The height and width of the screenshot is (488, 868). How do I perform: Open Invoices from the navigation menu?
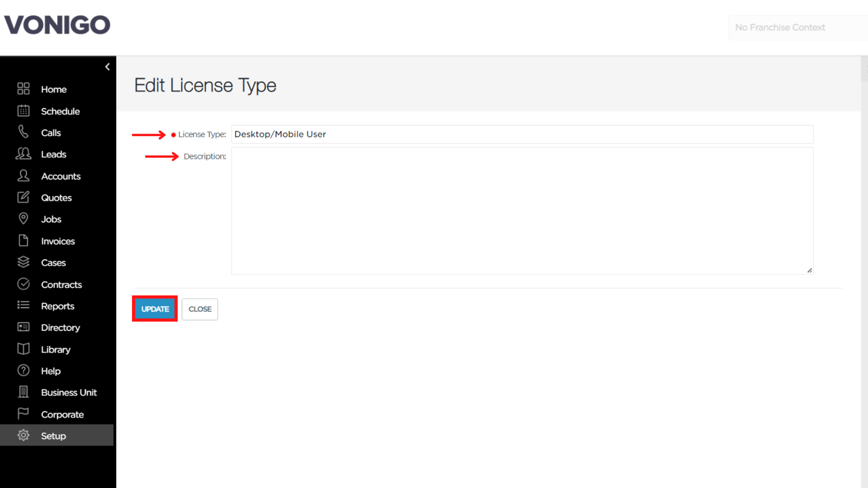(58, 241)
